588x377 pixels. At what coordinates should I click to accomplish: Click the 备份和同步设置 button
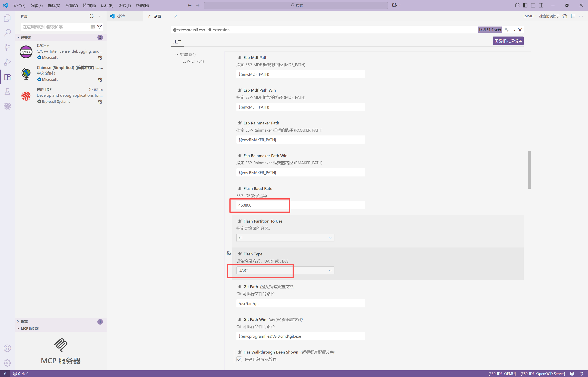point(508,41)
